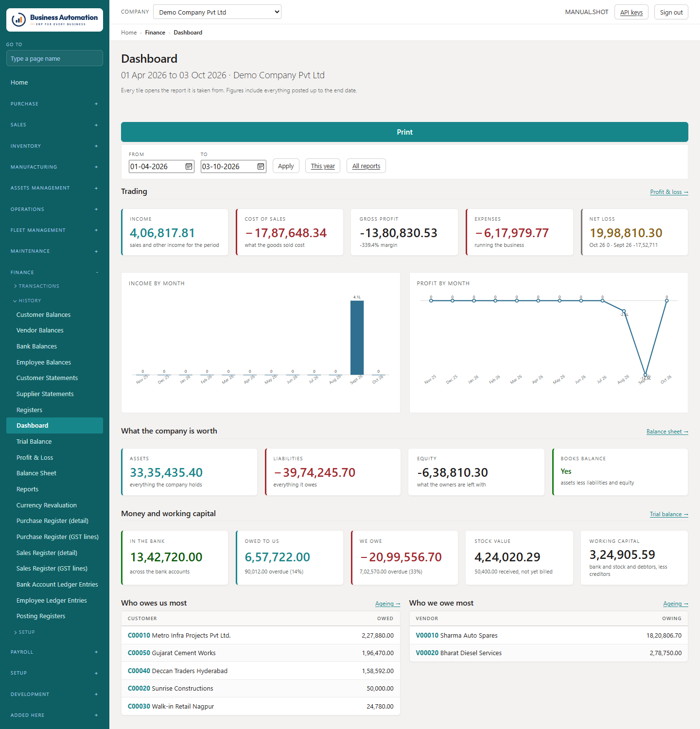Screen dimensions: 700x729
Task: Expand the Fleet Management section
Action: click(54, 230)
